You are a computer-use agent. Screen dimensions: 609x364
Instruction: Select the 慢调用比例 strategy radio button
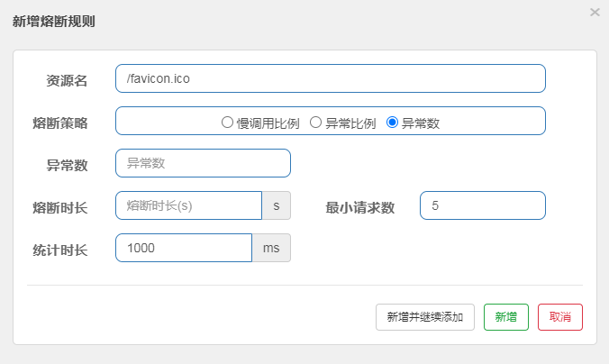point(228,123)
